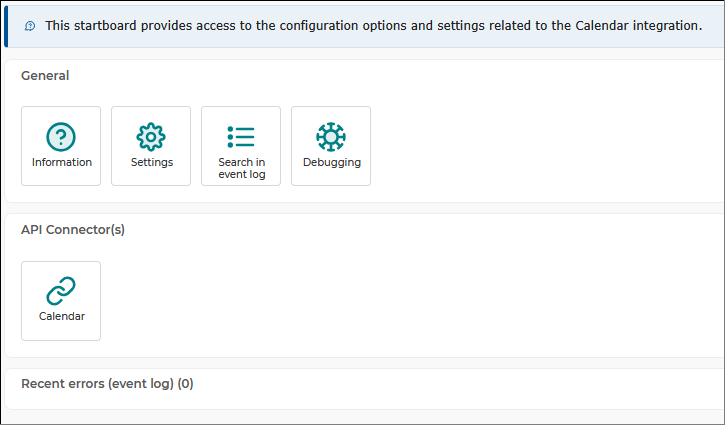
Task: Open Settings via the gear icon
Action: point(151,136)
